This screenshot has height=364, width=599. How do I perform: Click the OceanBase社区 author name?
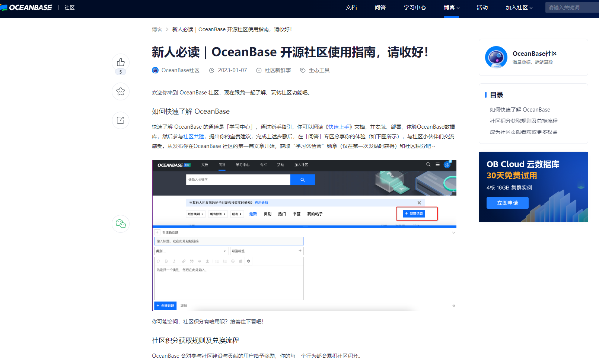click(x=181, y=70)
